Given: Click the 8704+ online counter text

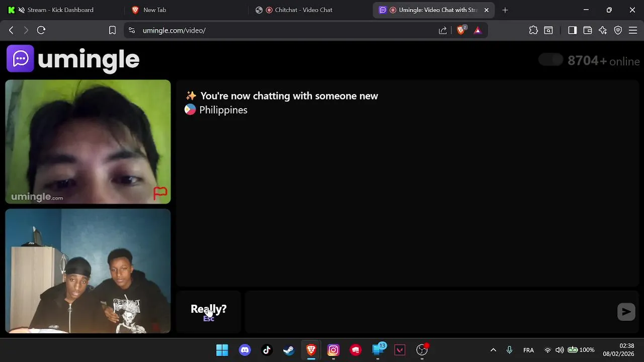Looking at the screenshot, I should coord(604,61).
